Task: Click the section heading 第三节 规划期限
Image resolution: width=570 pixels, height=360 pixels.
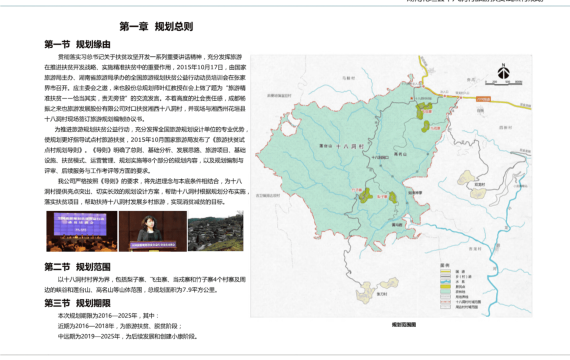Action: tap(77, 303)
